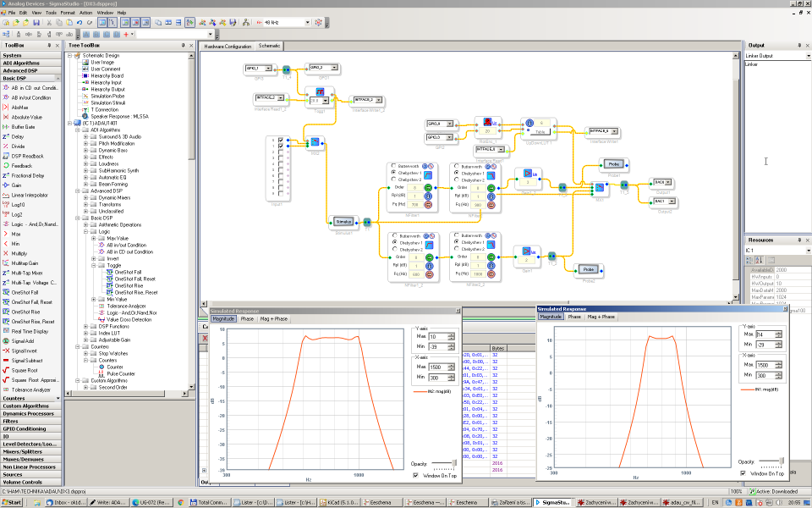This screenshot has height=508, width=812.
Task: Select Pulse Counter in the Tree ToolBox
Action: point(121,373)
